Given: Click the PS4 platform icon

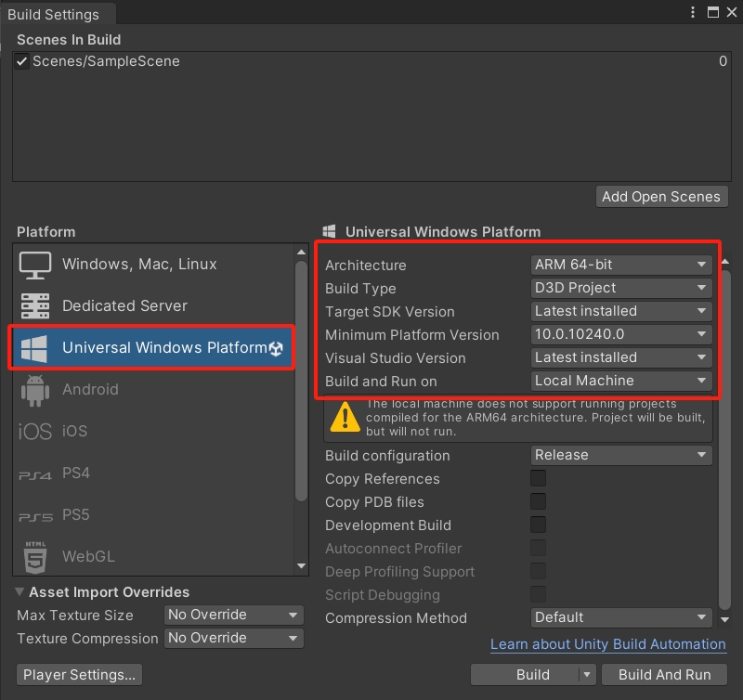Looking at the screenshot, I should click(x=34, y=474).
